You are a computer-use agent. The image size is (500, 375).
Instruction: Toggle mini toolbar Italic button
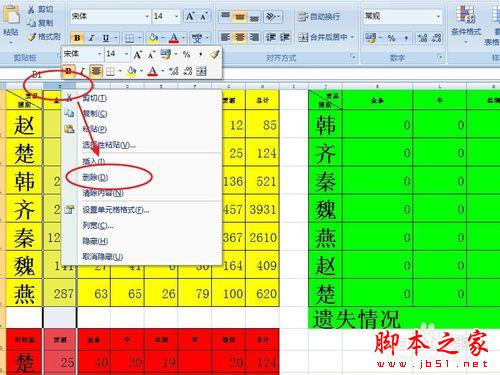pos(82,71)
